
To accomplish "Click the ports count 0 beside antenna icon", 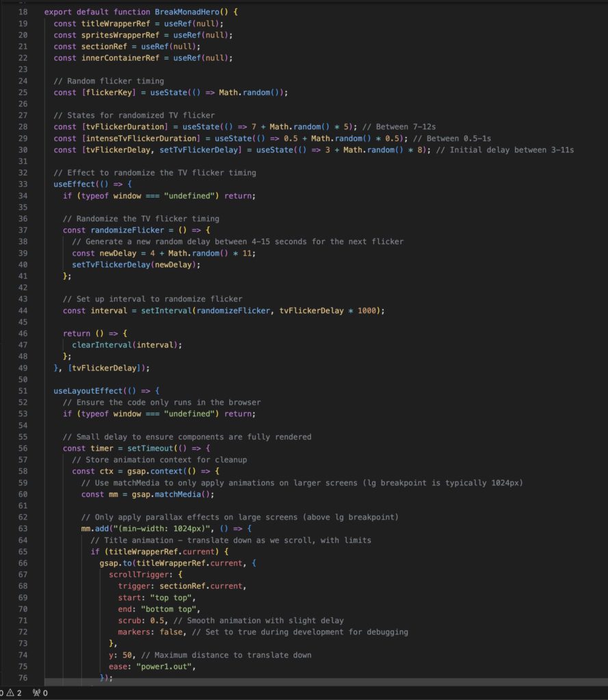I will tap(45, 692).
